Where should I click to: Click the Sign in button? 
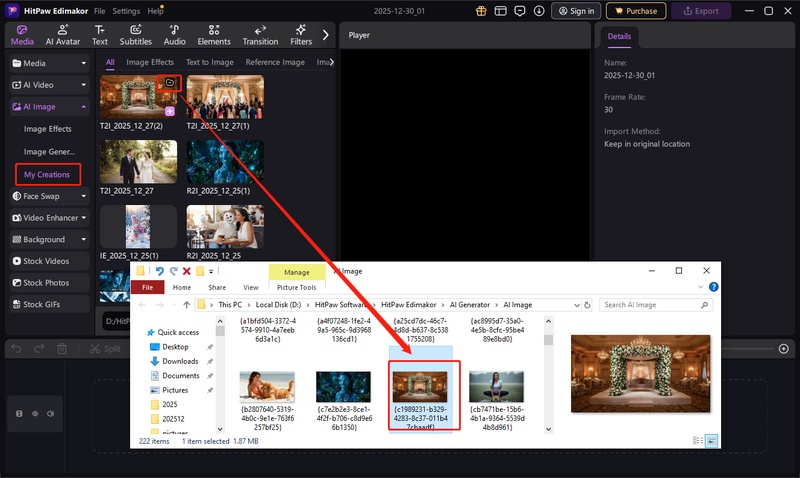(x=574, y=11)
